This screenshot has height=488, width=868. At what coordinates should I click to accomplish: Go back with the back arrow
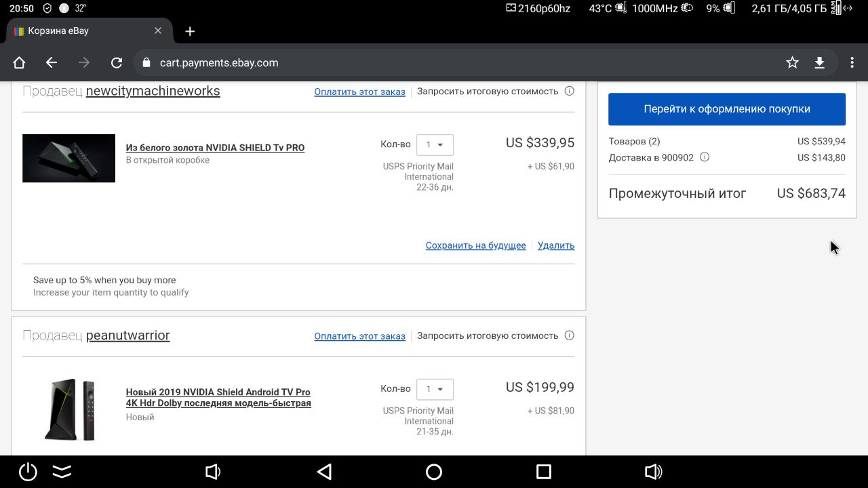point(52,62)
